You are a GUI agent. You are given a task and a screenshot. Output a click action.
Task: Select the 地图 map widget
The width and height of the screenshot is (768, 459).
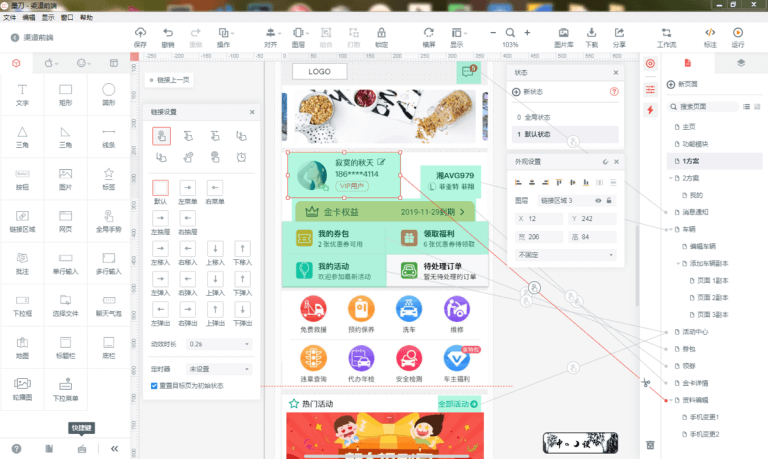tap(23, 347)
